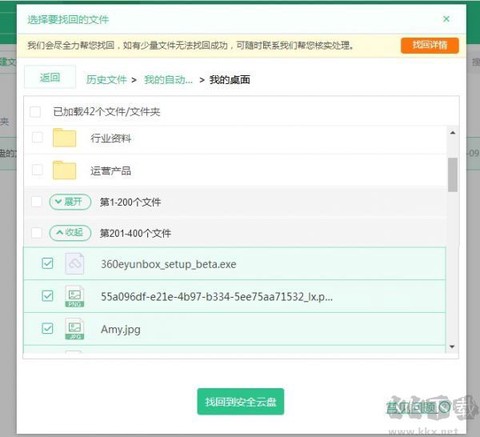The width and height of the screenshot is (480, 437).
Task: Select the Amy.jpg file name
Action: pos(121,329)
